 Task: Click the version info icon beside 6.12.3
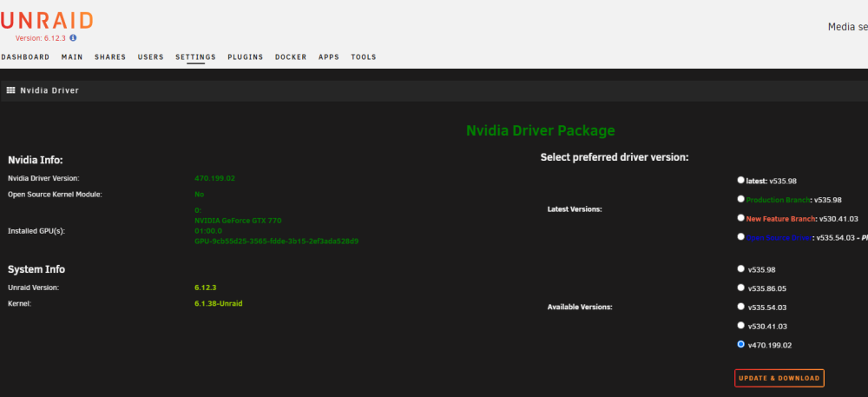coord(73,38)
